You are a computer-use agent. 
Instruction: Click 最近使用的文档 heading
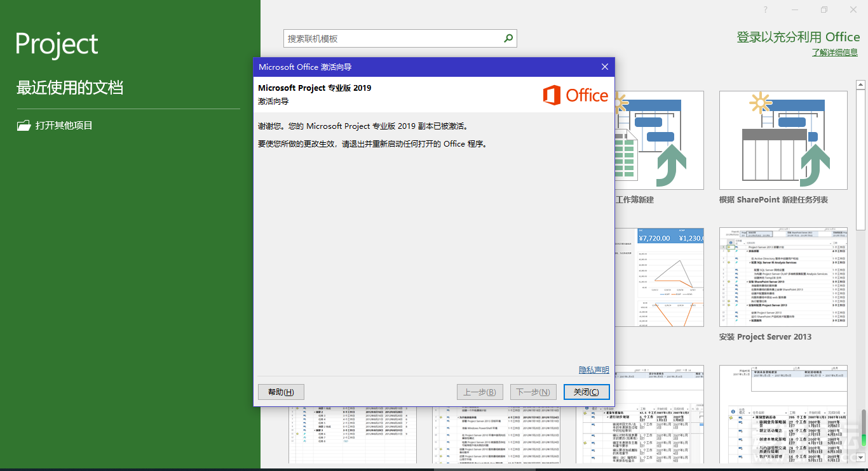[x=70, y=88]
